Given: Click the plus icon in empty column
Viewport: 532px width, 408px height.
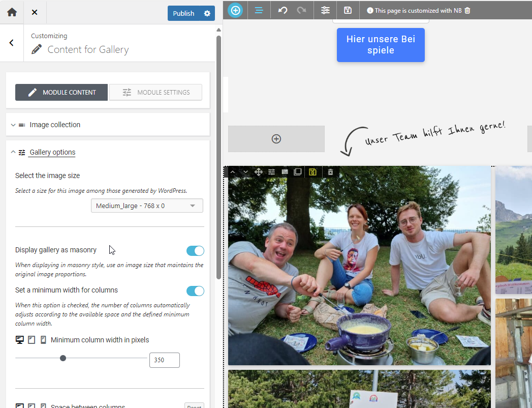Looking at the screenshot, I should point(276,139).
